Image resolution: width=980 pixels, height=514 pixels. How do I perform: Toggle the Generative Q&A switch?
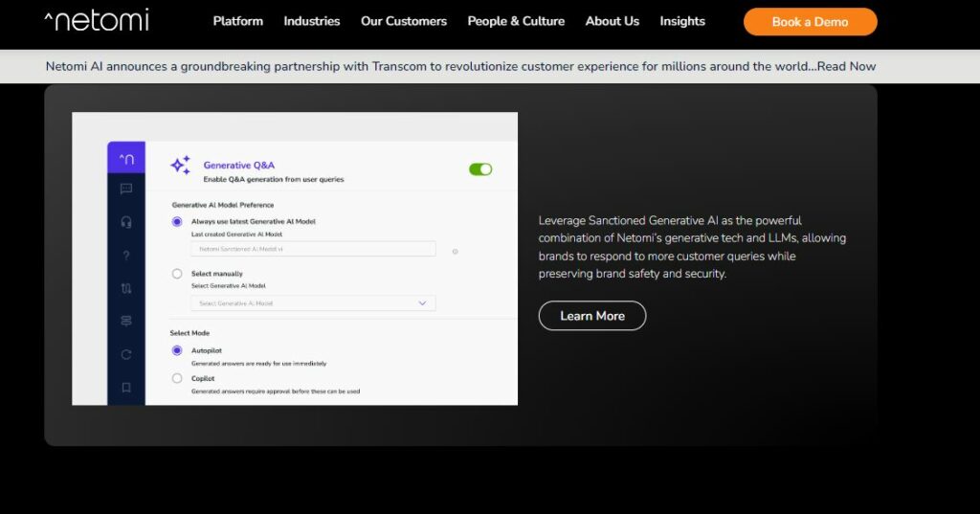pos(480,169)
